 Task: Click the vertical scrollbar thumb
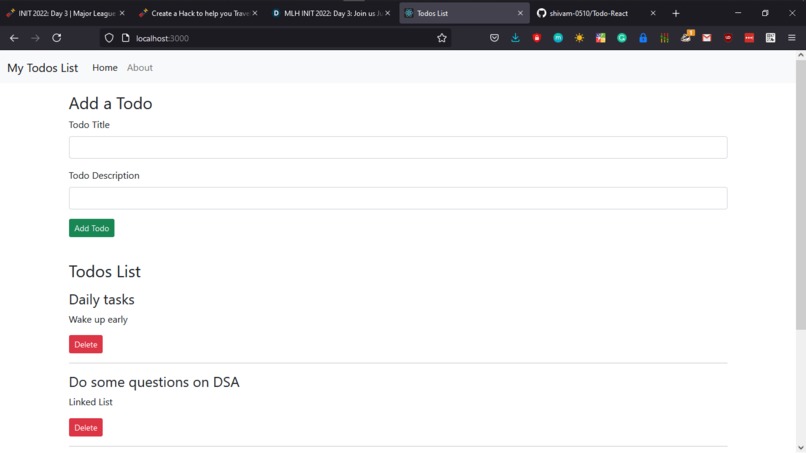(x=801, y=195)
